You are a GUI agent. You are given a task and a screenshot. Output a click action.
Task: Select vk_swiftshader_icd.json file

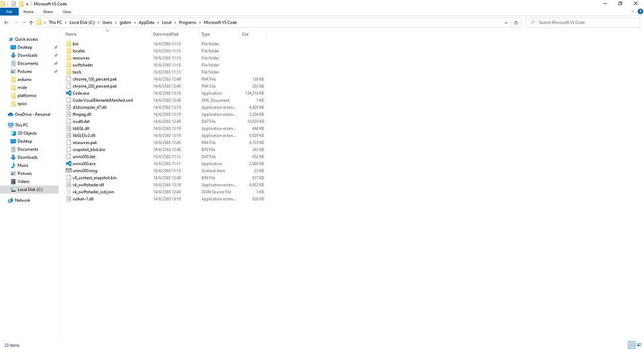[x=93, y=192]
